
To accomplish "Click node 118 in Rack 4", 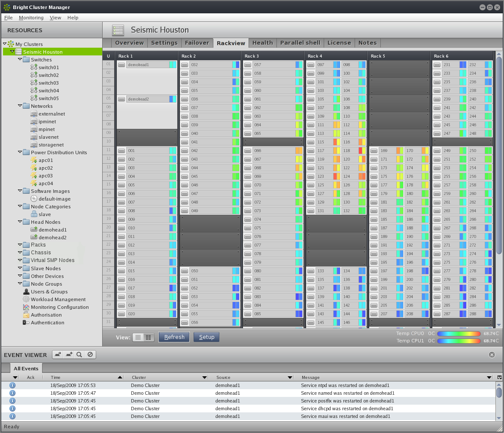I will (353, 150).
